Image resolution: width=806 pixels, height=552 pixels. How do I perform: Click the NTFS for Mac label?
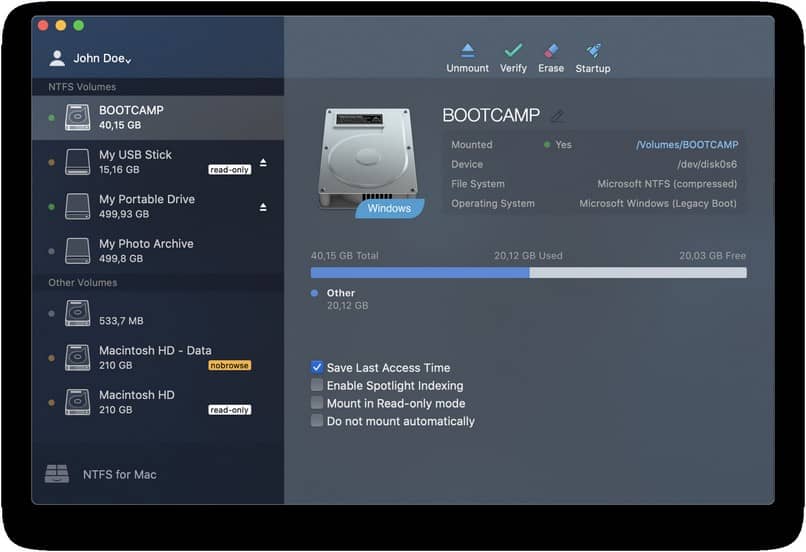click(120, 474)
